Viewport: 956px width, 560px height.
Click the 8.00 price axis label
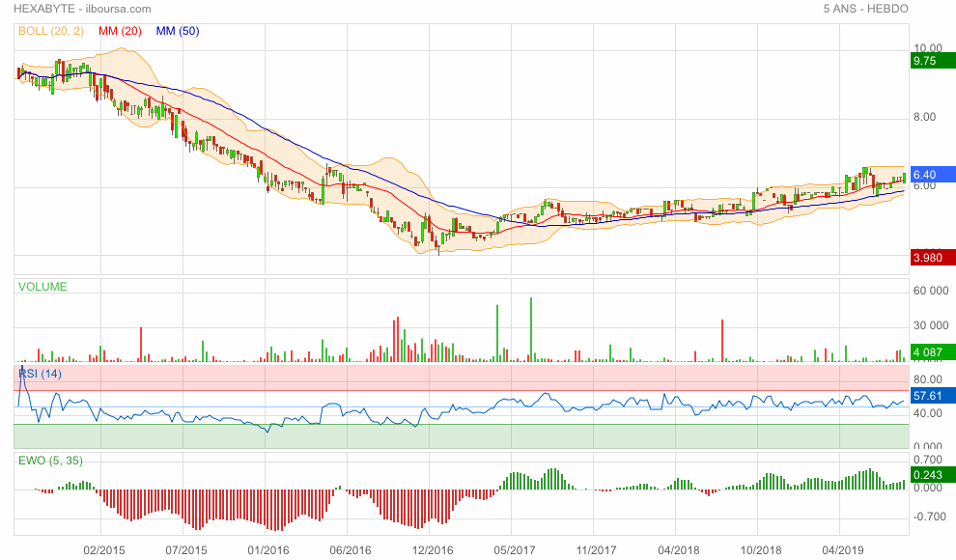pyautogui.click(x=924, y=117)
